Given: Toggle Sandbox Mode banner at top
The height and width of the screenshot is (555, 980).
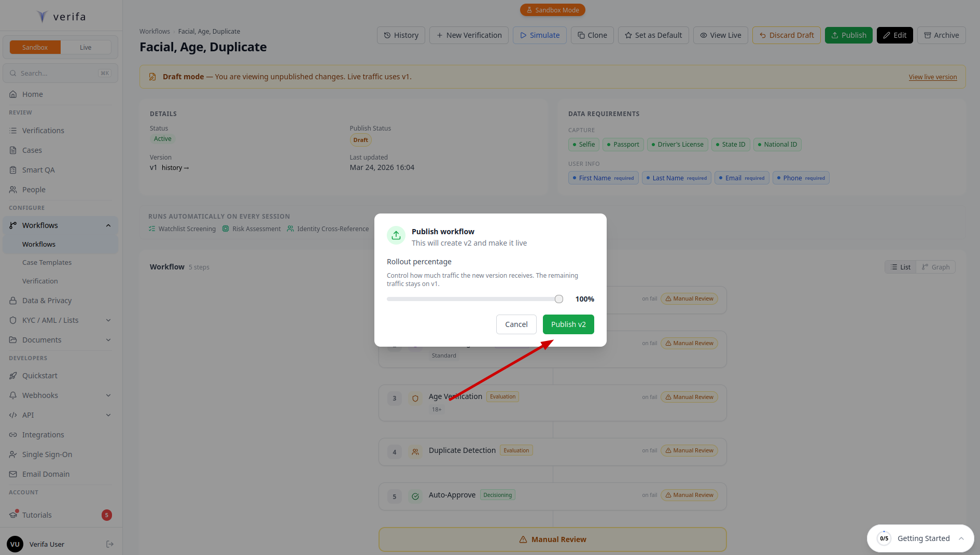Looking at the screenshot, I should click(552, 10).
